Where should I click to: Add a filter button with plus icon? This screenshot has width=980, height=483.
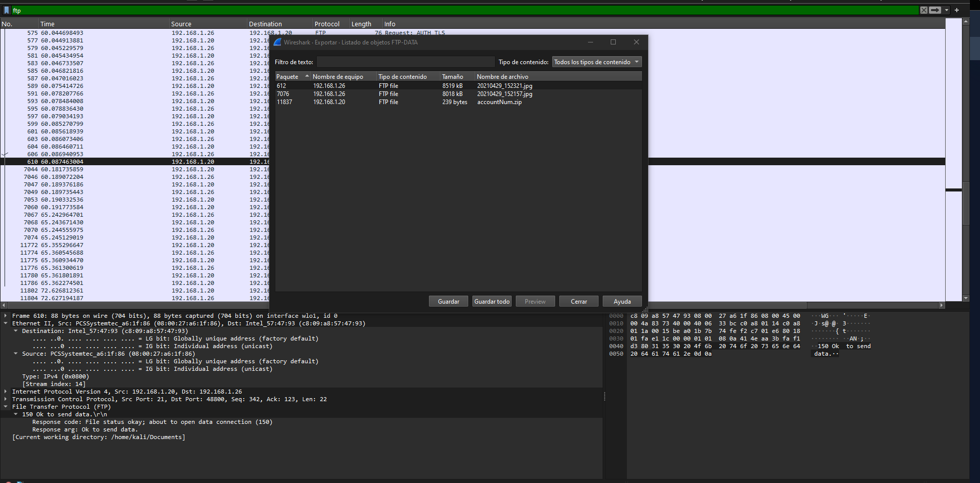956,10
